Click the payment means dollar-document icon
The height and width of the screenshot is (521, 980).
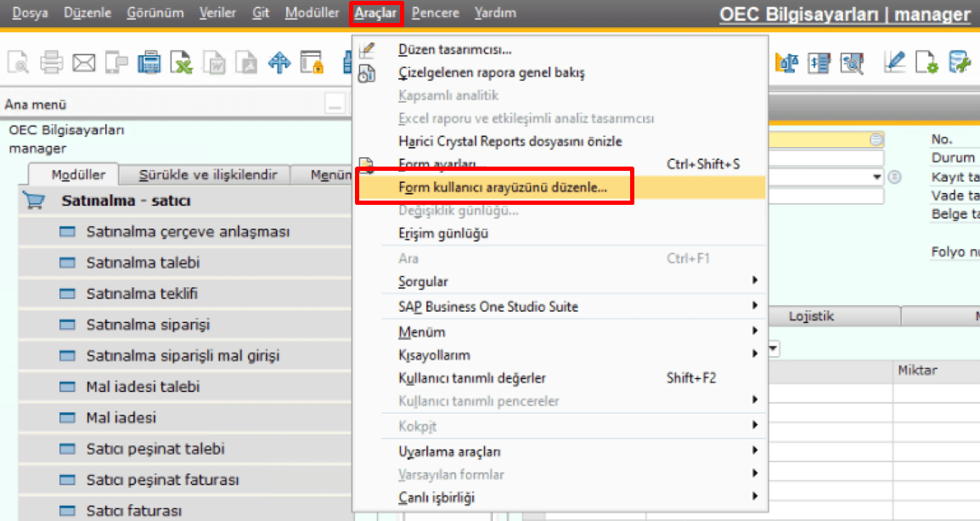tap(818, 62)
